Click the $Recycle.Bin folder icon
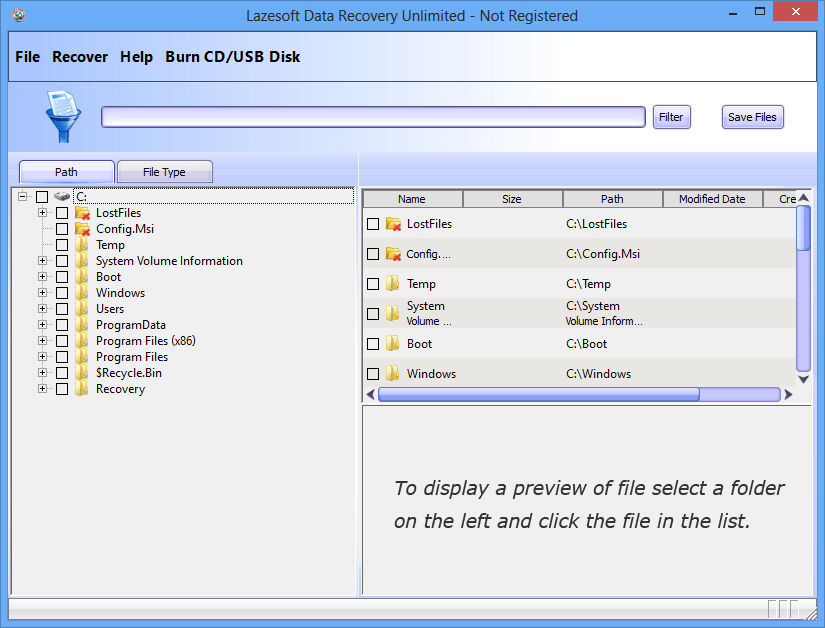825x628 pixels. tap(81, 372)
